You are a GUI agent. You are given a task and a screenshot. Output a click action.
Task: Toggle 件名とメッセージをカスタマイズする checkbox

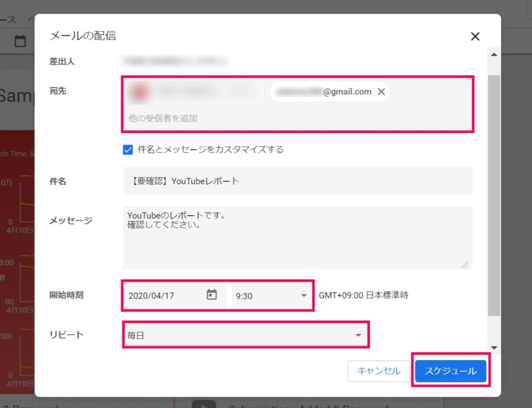point(128,150)
